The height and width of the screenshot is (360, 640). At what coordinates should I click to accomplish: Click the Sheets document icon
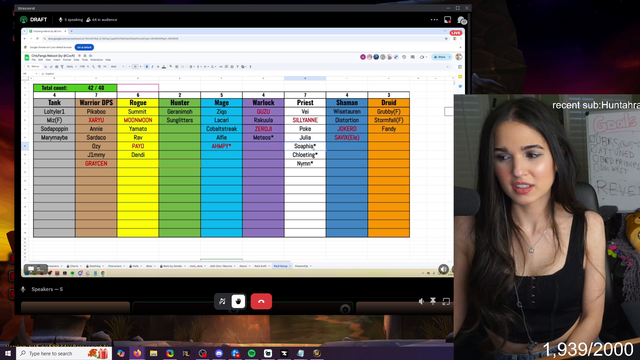(x=27, y=57)
